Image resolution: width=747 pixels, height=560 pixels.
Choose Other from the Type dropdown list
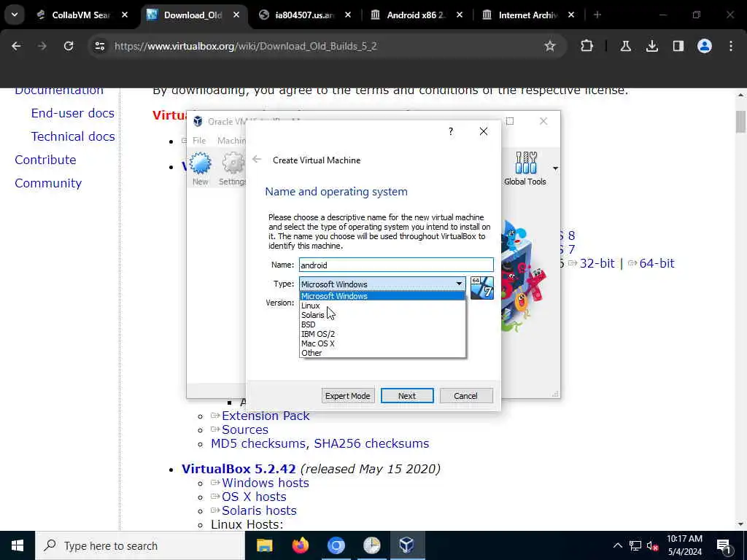382,354
